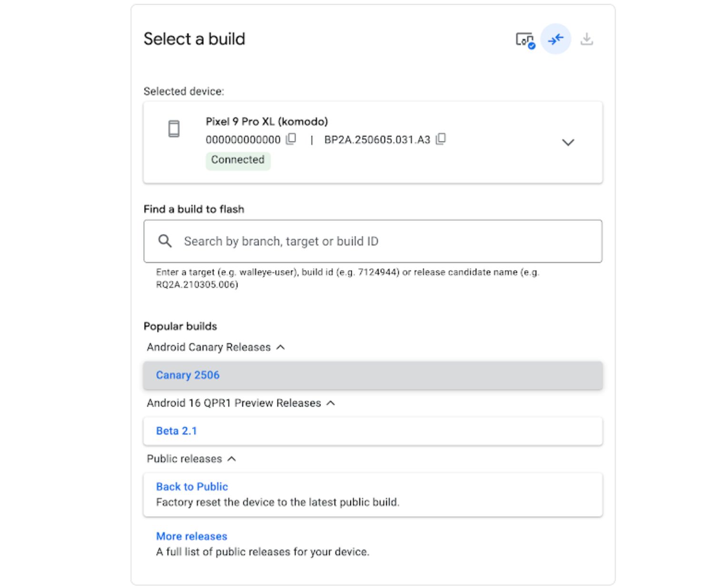Select the Canary 2506 build
This screenshot has width=714, height=588.
tap(188, 375)
